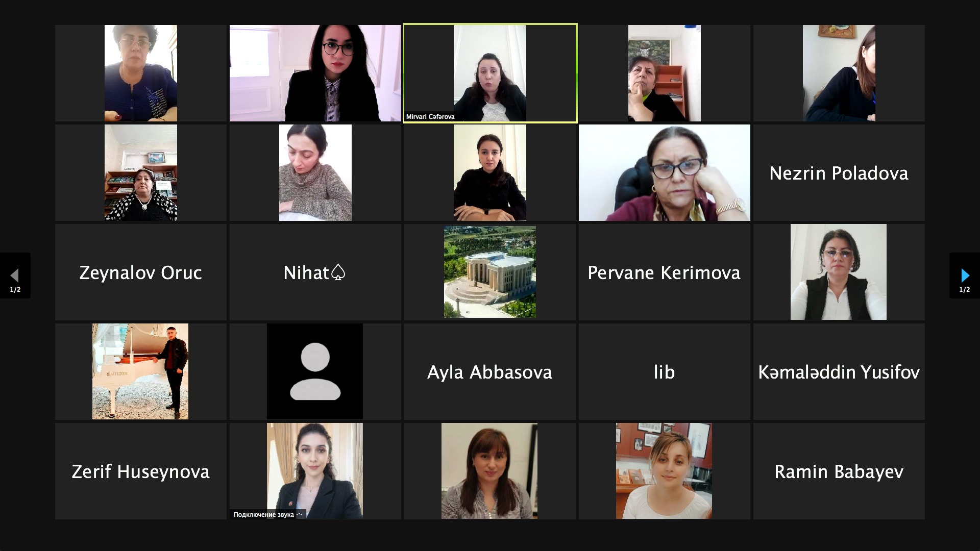The image size is (980, 551).
Task: Select the Kəmaləddin Yusifov participant tile
Action: click(839, 371)
